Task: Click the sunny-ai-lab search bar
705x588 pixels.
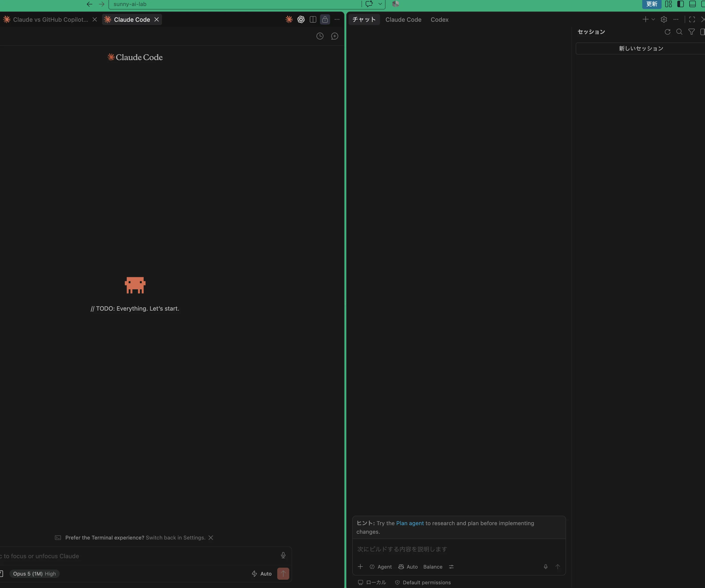Action: coord(235,4)
